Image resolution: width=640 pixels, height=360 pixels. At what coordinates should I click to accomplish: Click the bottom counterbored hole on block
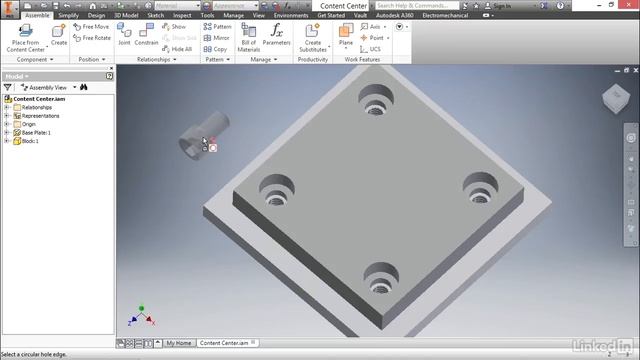[381, 278]
